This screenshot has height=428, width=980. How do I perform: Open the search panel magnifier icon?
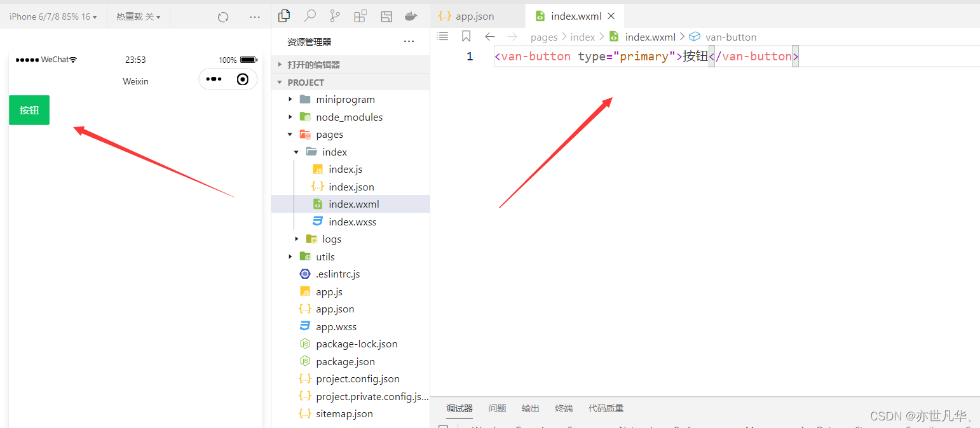(310, 17)
